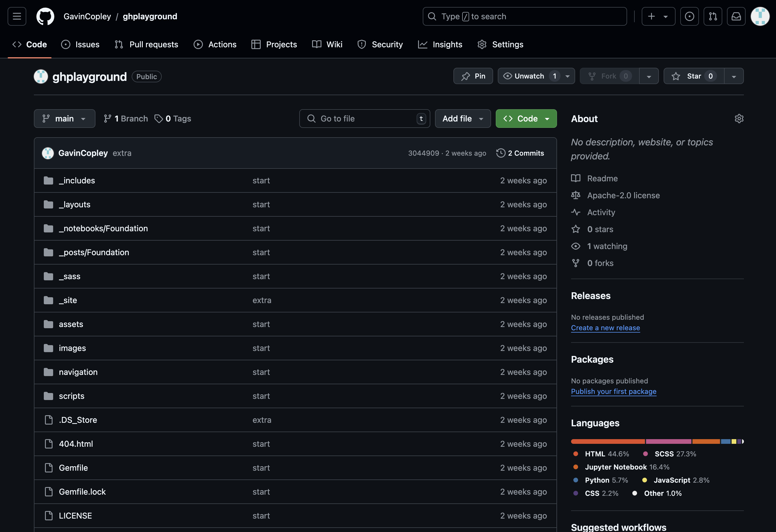View the 1 Branch link

coord(126,119)
